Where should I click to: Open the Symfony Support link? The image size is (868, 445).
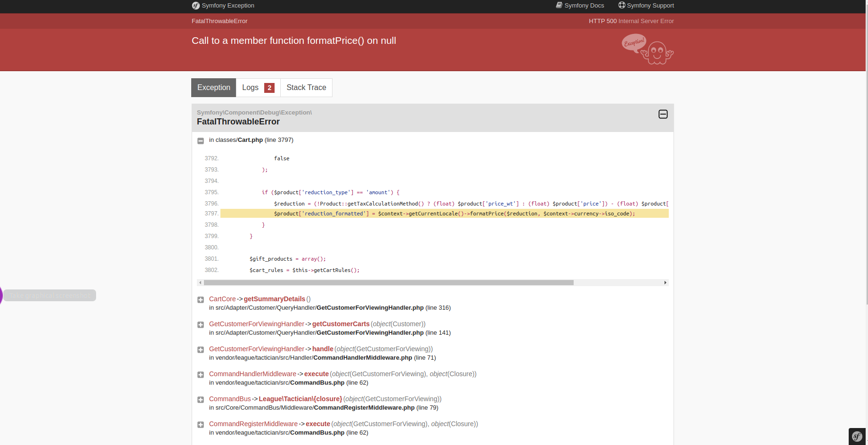point(650,5)
